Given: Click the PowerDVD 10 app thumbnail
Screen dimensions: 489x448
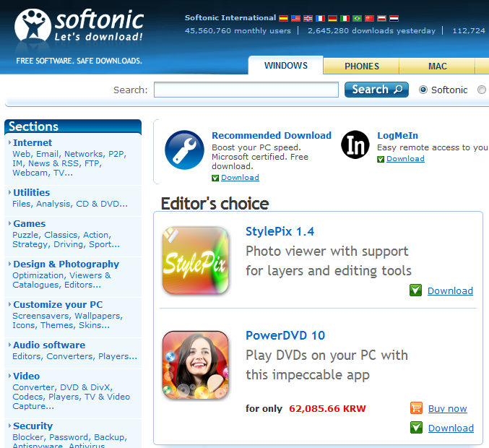Looking at the screenshot, I should [x=196, y=365].
